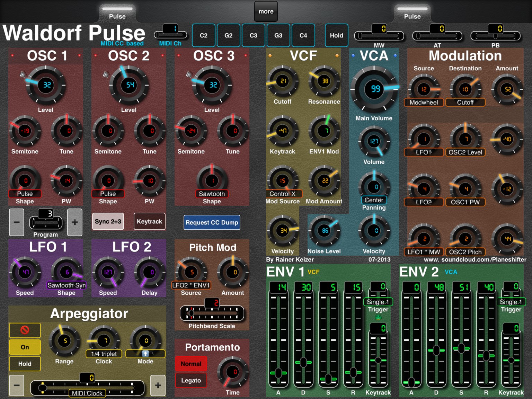Open the Modwheel modulation source selector
The width and height of the screenshot is (532, 399).
coord(424,102)
